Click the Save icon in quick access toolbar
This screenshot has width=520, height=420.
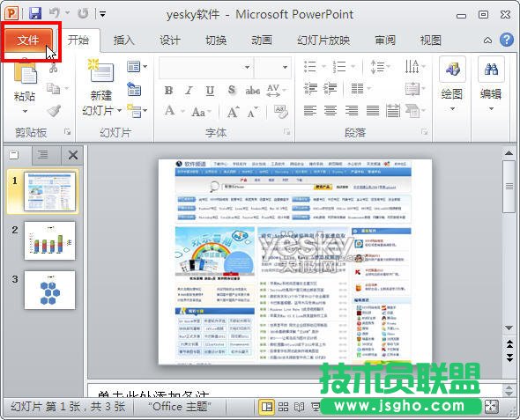35,13
